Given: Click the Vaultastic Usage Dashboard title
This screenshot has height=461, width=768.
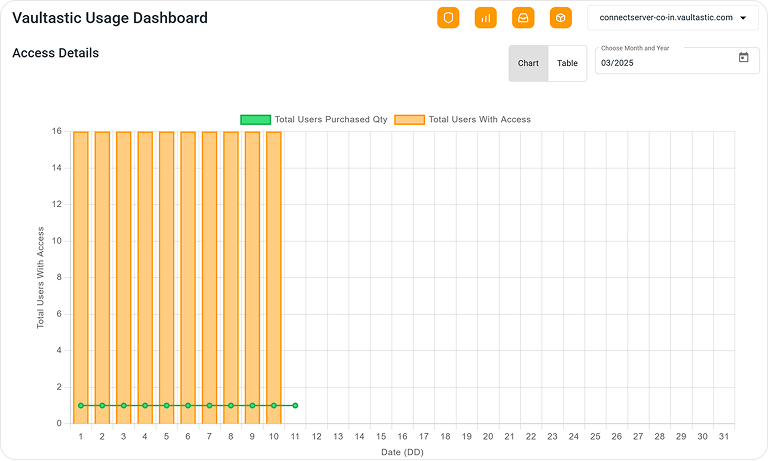Looking at the screenshot, I should coord(110,18).
